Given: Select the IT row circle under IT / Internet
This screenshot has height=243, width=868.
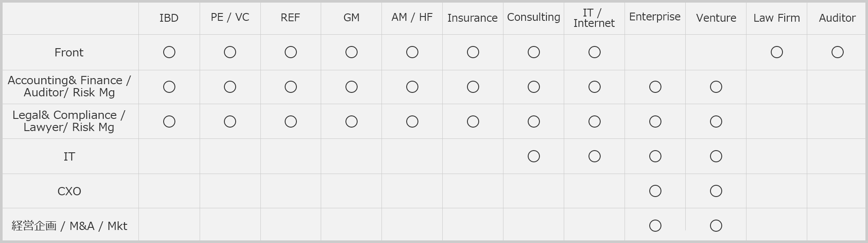Looking at the screenshot, I should click(x=595, y=156).
